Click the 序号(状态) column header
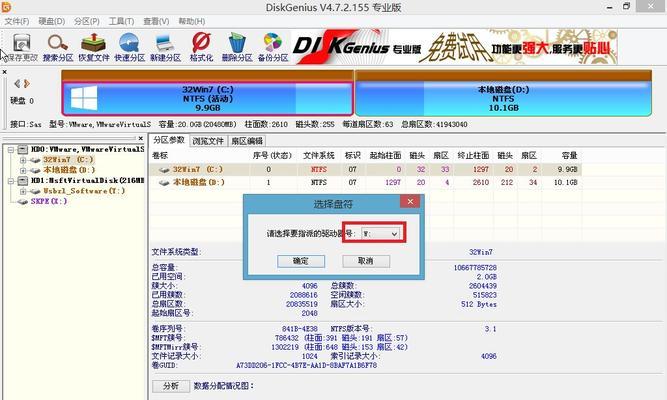The height and width of the screenshot is (400, 667). coord(272,155)
